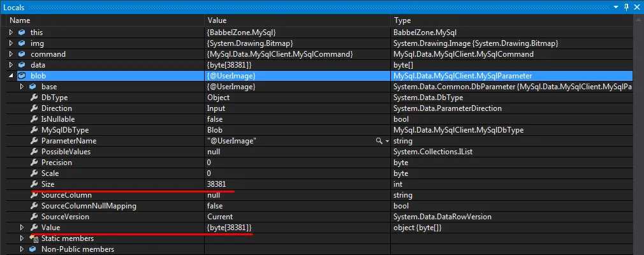Open the visualizer dropdown for ParameterName

(387, 141)
